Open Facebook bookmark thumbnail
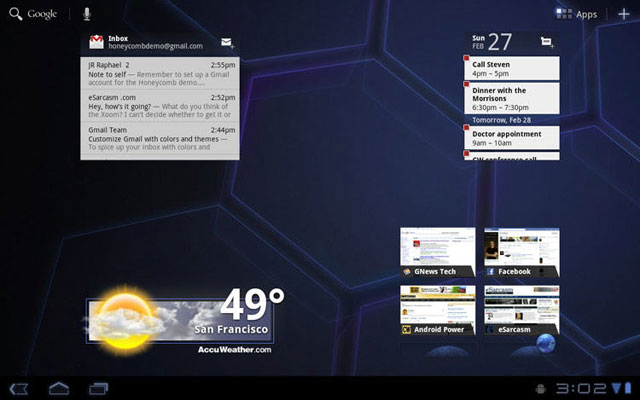The image size is (640, 400). pos(521,253)
